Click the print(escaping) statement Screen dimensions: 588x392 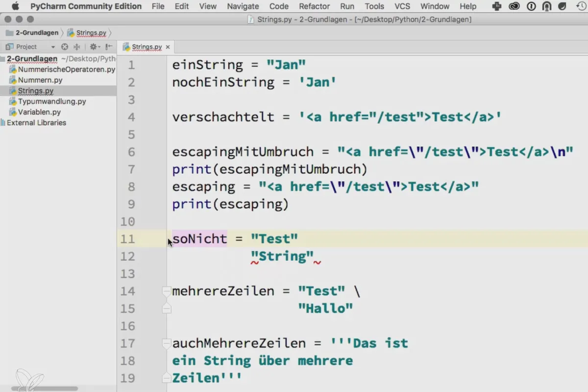[230, 204]
